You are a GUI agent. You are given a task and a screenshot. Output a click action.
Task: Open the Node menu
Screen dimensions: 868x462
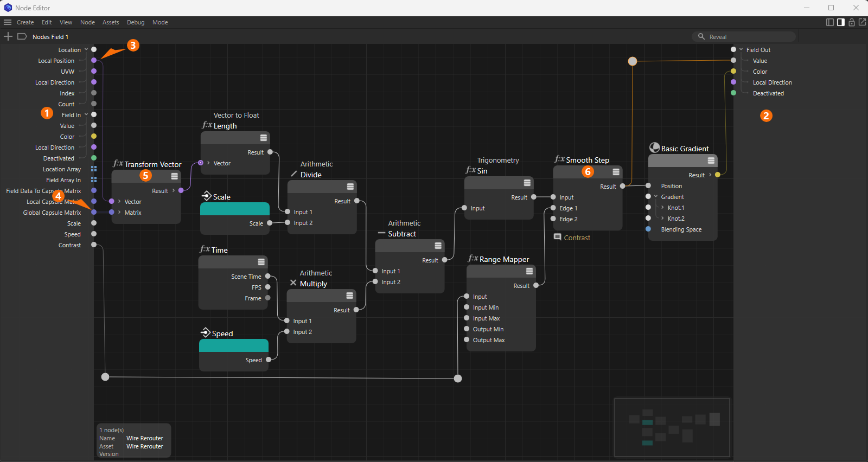[x=87, y=22]
